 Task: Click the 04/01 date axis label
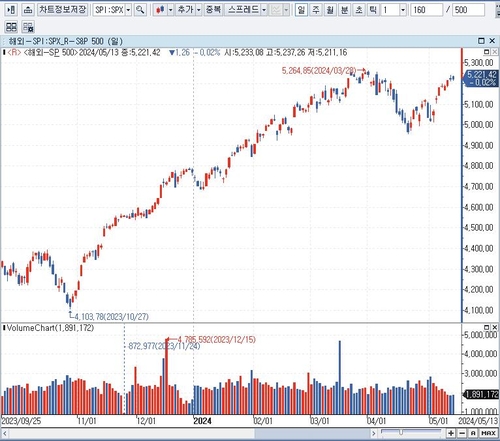tap(376, 421)
